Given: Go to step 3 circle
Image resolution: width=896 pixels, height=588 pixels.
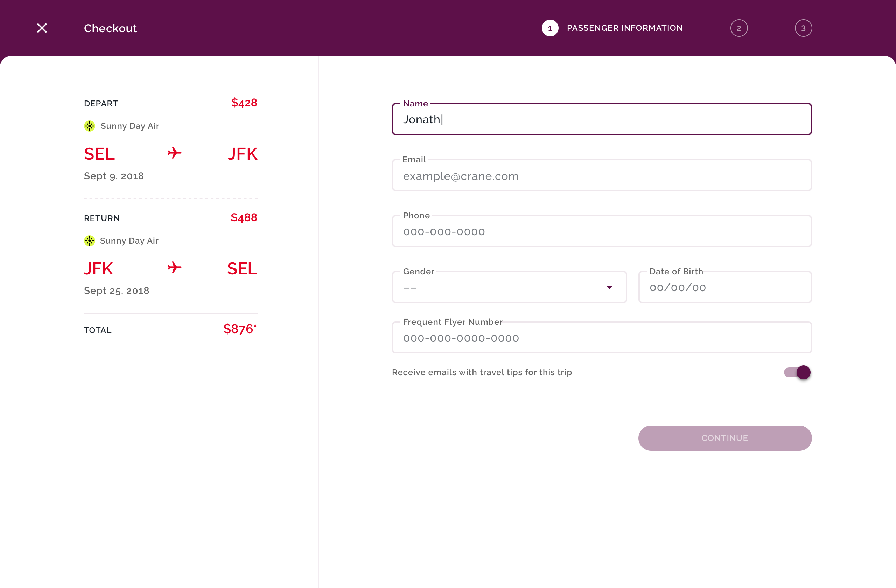Looking at the screenshot, I should [803, 28].
